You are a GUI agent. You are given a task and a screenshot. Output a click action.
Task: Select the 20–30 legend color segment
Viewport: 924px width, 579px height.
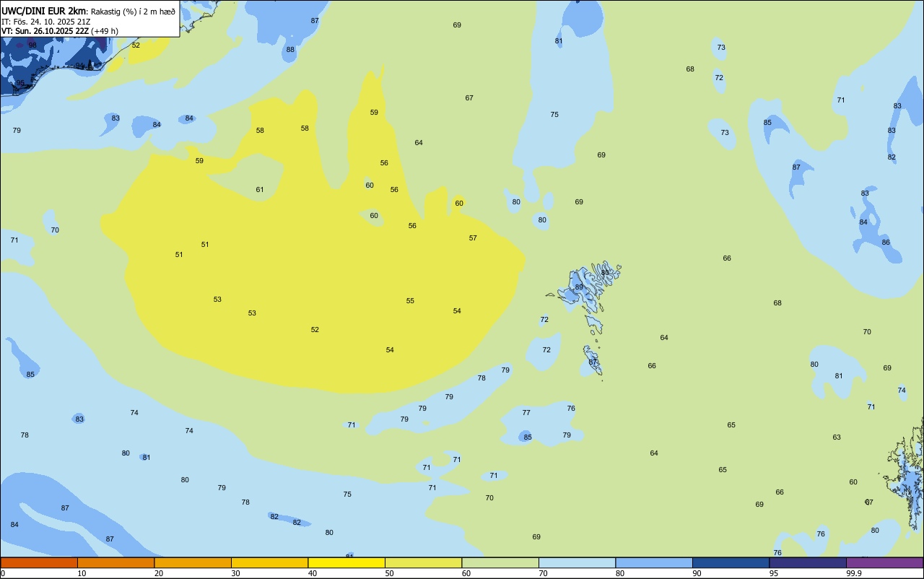[193, 562]
